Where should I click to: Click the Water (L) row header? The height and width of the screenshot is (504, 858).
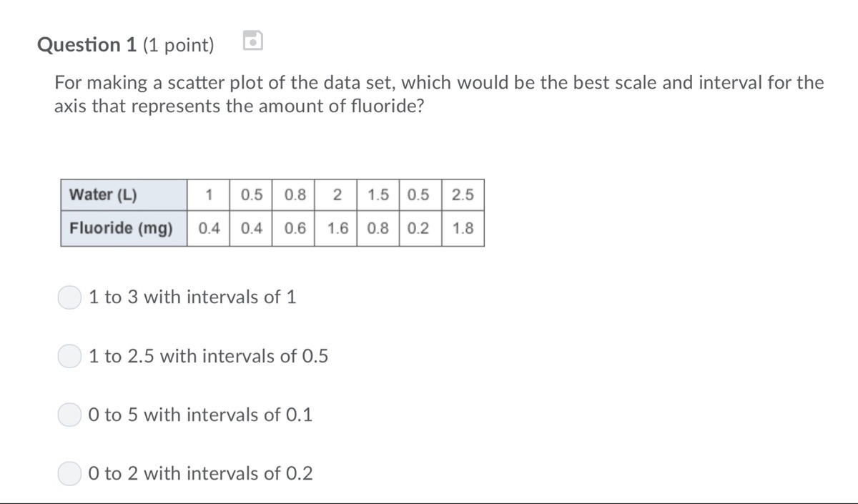tap(124, 194)
